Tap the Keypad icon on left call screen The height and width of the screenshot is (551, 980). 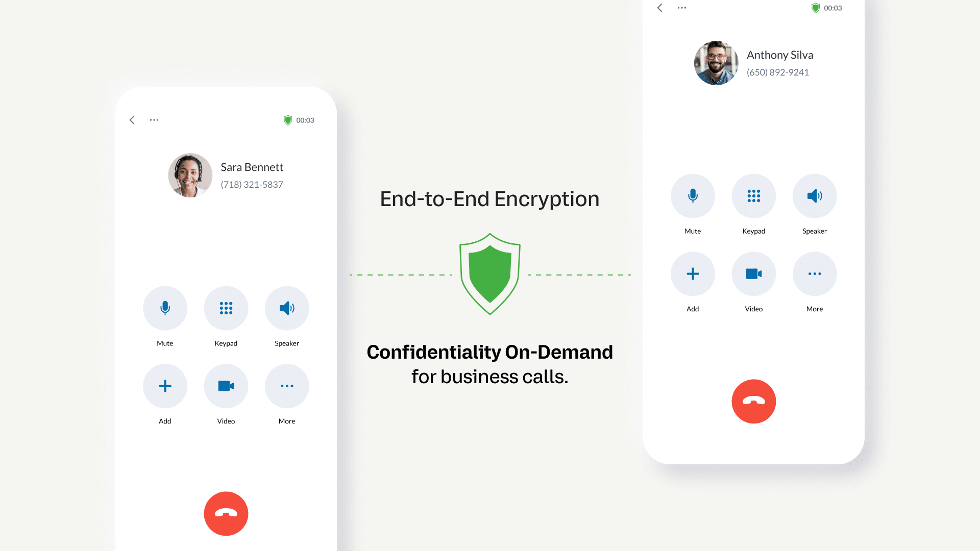pyautogui.click(x=226, y=308)
